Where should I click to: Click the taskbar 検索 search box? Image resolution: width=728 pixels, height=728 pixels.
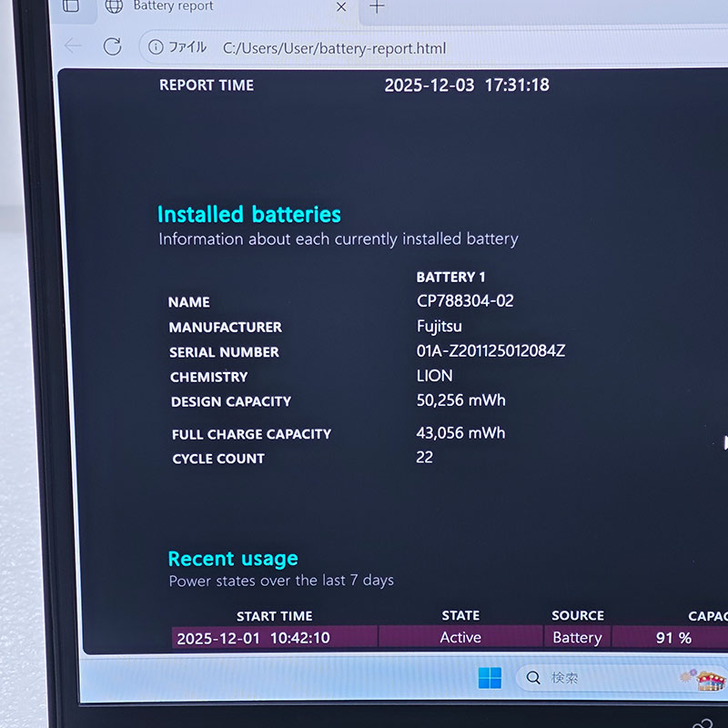(601, 678)
